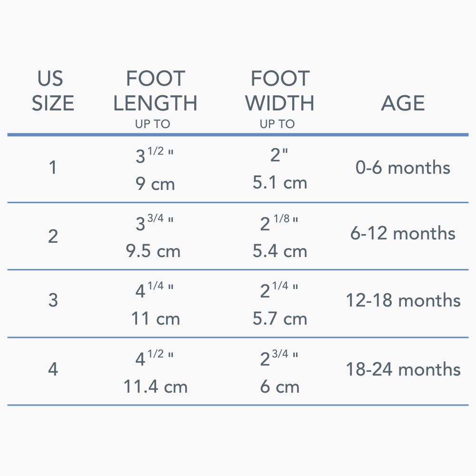This screenshot has height=476, width=476.
Task: Select the 18-24 months age entry
Action: [403, 369]
